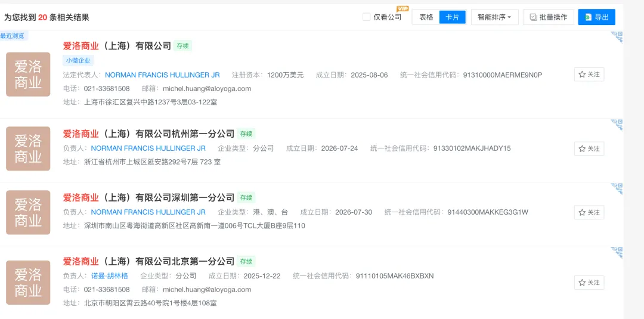Click credit code 91310000MAERME9N0P
Image resolution: width=644 pixels, height=319 pixels.
503,75
